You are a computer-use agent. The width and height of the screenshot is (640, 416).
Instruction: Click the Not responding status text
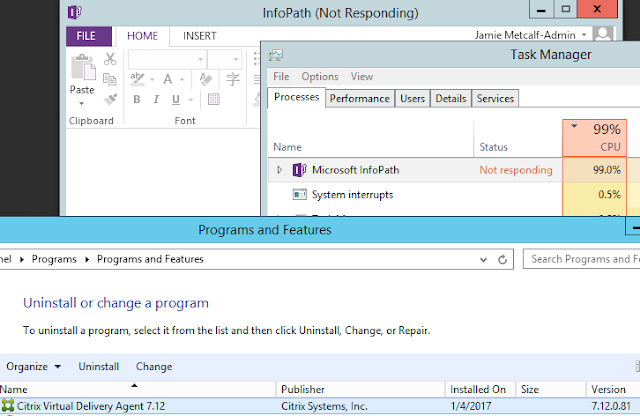point(516,170)
